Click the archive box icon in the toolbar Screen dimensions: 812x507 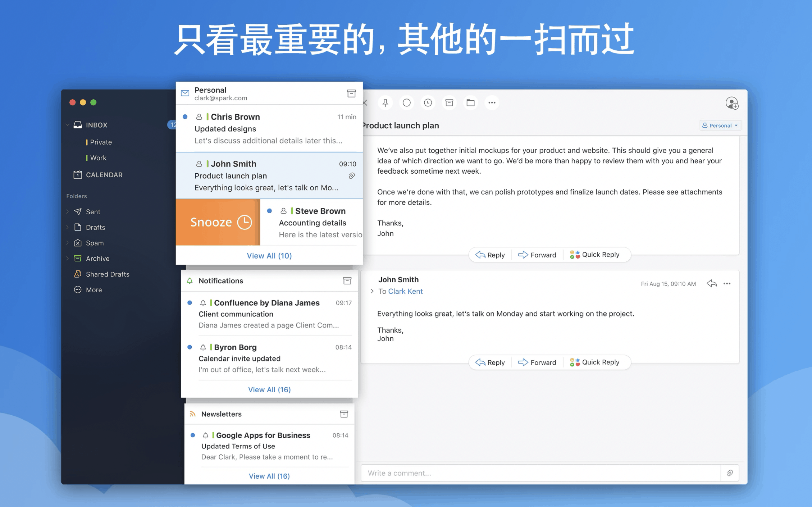(449, 103)
